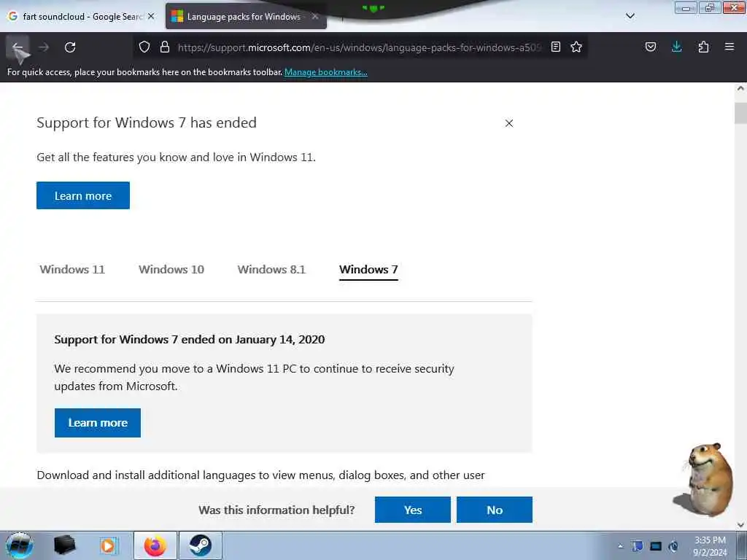Click the taskbar clock showing 3:35 PM

pos(710,546)
